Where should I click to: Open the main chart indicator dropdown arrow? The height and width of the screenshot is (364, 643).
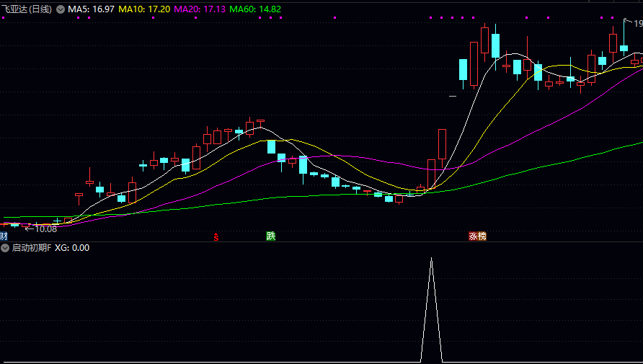click(61, 9)
